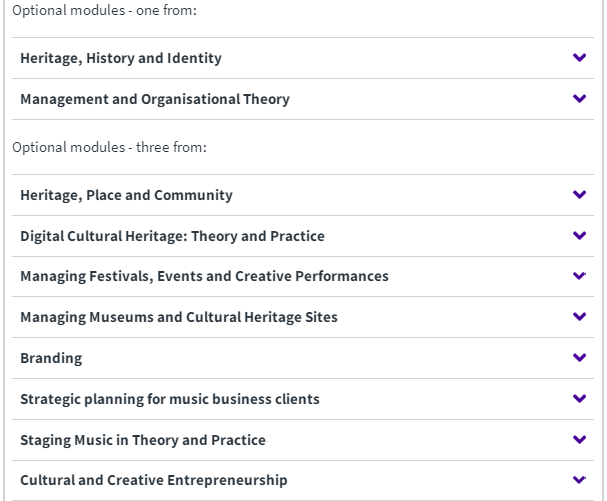Viewport: 607px width, 501px height.
Task: Click the chevron beside Managing Festivals, Events
Action: 579,276
